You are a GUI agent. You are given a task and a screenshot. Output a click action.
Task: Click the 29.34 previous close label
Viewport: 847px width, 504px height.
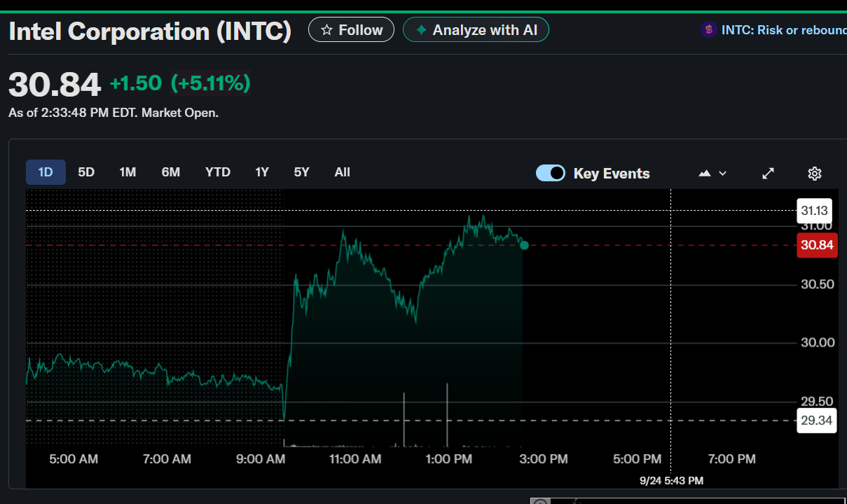(817, 420)
